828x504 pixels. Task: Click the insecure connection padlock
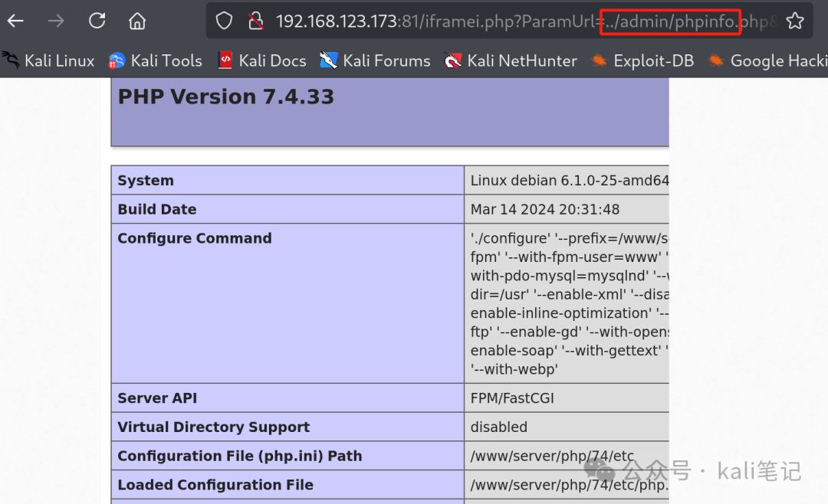pos(255,21)
